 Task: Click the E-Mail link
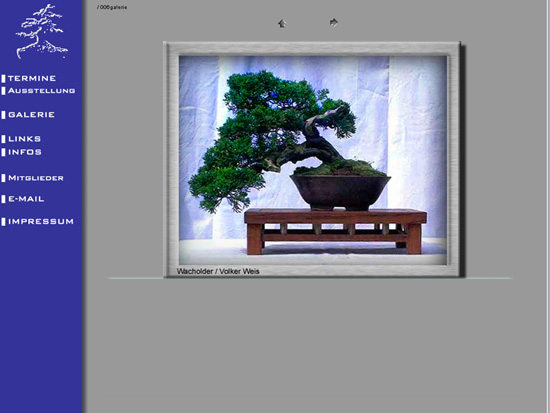click(26, 199)
